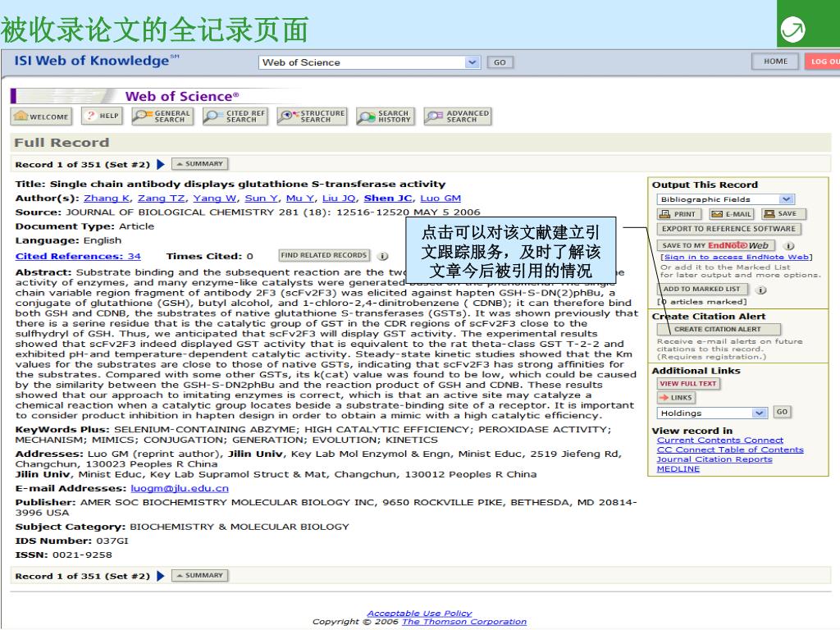
Task: Click green arrow icon in slide corner
Action: click(793, 29)
